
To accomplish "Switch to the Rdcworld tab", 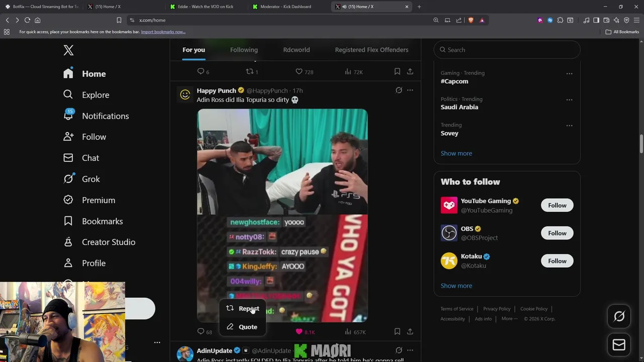I will (x=296, y=50).
